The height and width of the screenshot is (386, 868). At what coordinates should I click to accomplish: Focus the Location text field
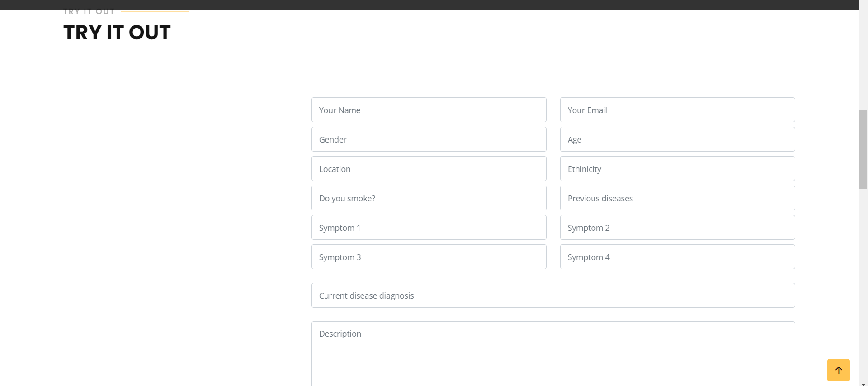[429, 168]
